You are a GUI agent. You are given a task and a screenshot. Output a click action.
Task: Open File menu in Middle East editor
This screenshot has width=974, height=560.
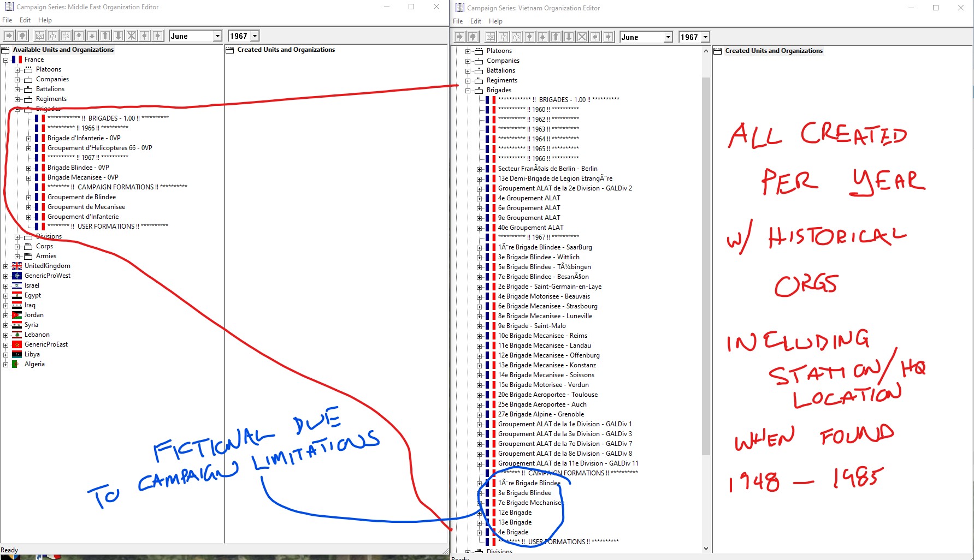pos(7,20)
